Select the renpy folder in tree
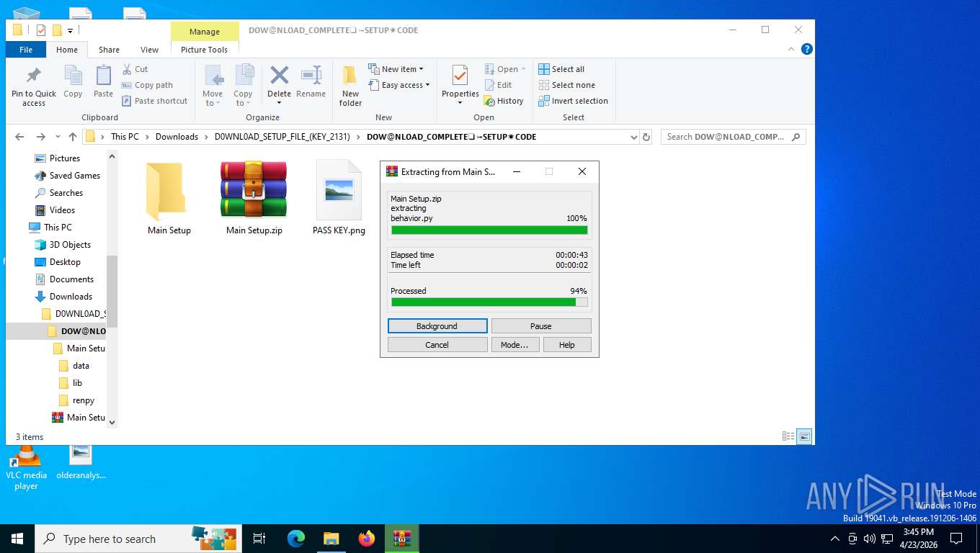 [84, 400]
